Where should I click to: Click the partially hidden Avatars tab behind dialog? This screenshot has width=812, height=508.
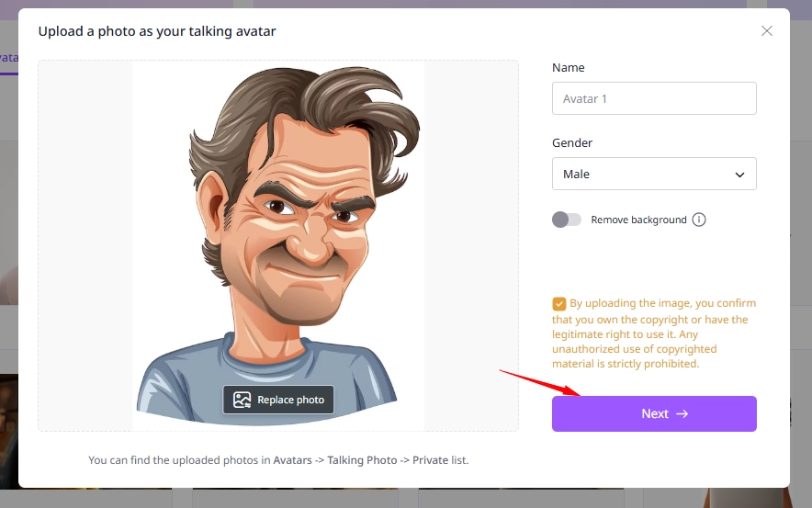[8, 57]
